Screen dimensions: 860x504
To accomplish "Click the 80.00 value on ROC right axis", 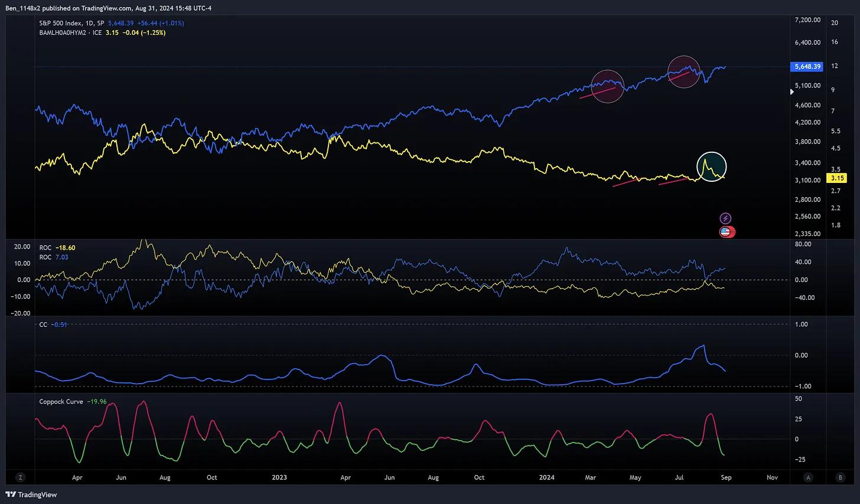I will 803,244.
